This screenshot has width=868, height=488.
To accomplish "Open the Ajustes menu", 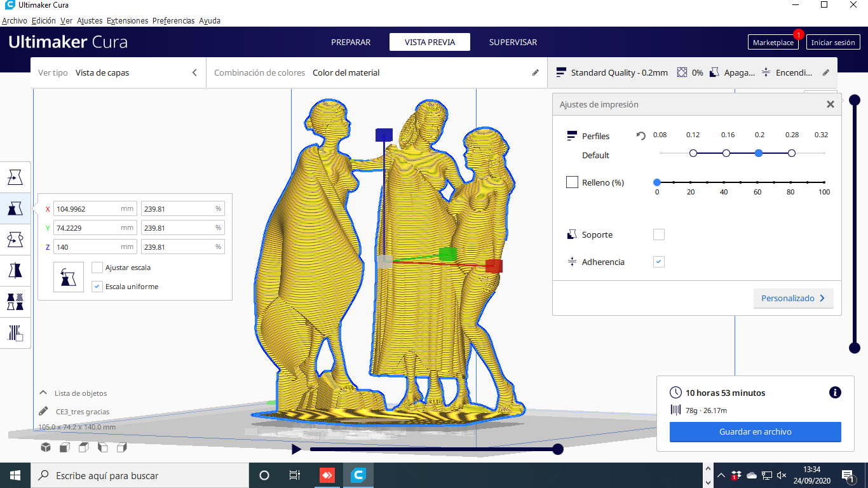I will (90, 21).
